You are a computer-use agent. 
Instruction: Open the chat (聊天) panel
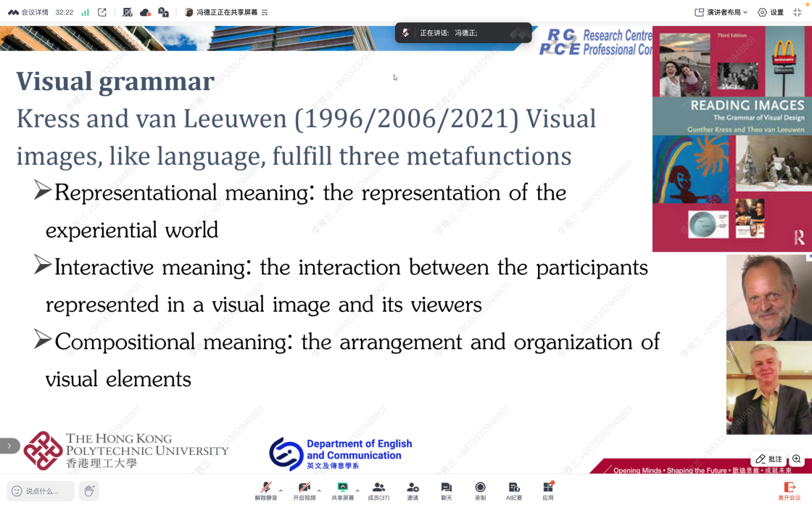pos(446,488)
